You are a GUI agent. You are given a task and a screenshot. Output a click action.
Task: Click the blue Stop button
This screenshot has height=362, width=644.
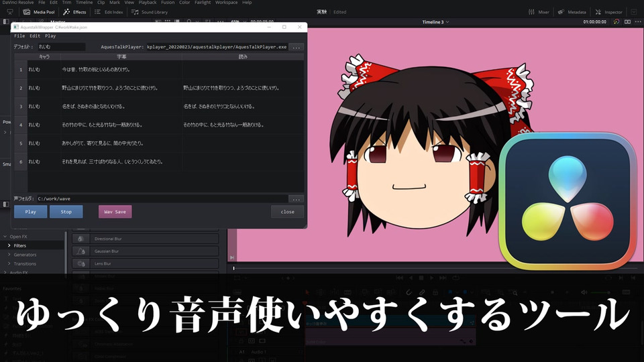tap(66, 212)
